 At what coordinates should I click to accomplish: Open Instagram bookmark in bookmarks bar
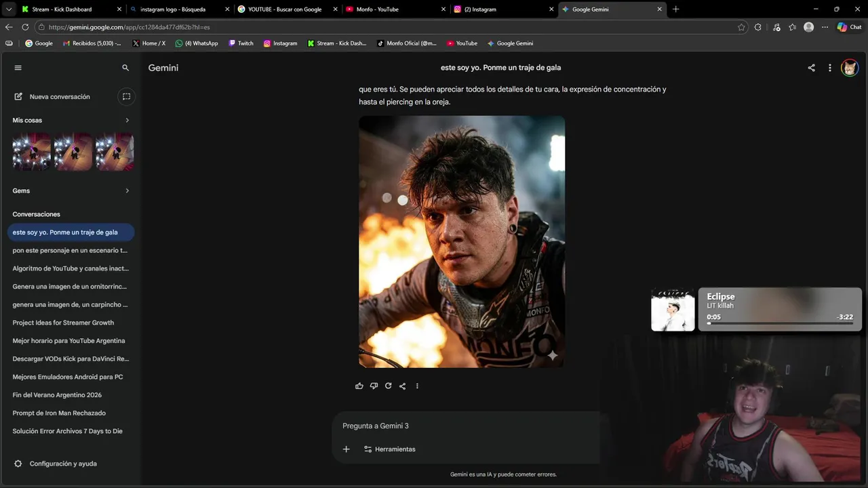(280, 43)
